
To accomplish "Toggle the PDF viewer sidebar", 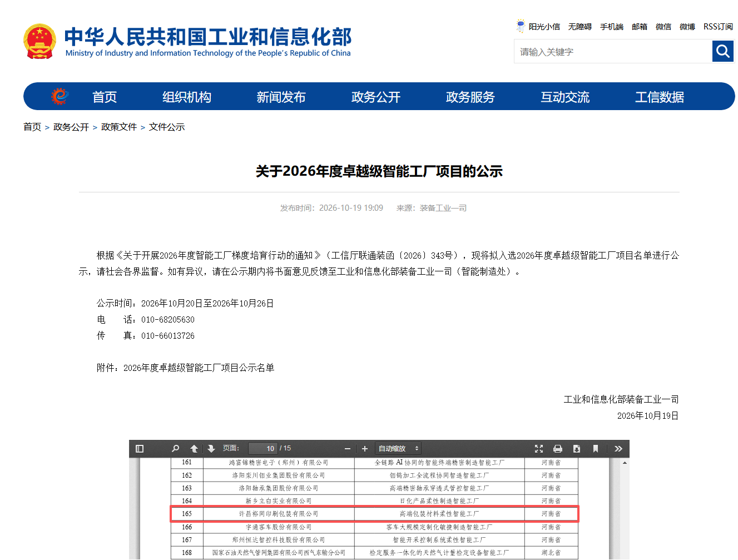I will coord(140,449).
